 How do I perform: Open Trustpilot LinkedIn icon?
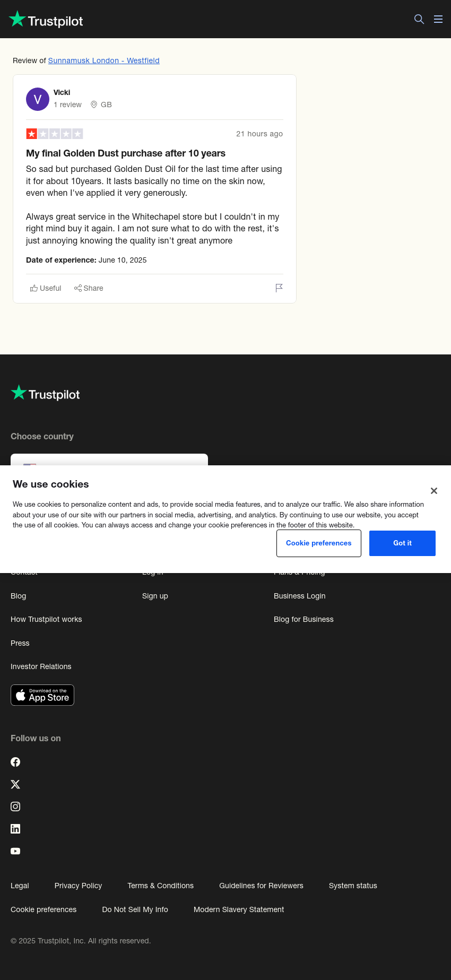(x=15, y=829)
